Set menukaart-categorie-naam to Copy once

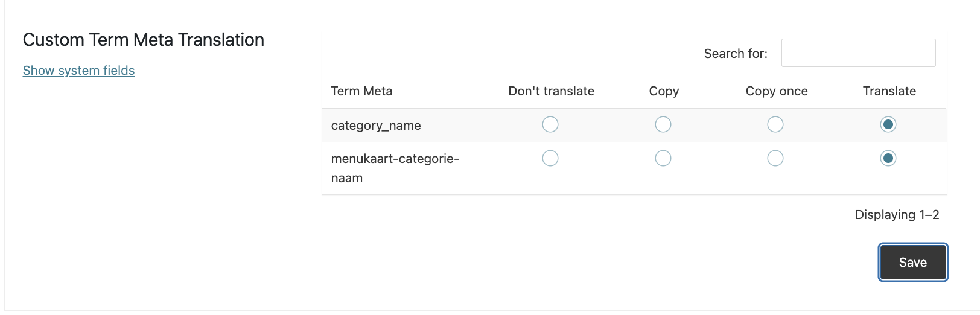tap(775, 158)
